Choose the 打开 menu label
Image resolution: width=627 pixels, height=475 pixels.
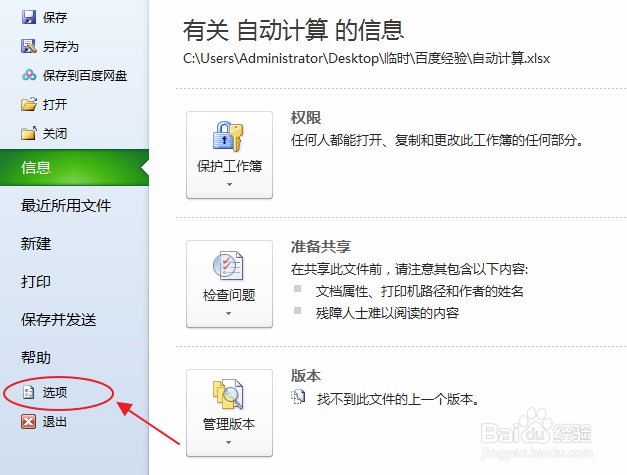point(55,104)
